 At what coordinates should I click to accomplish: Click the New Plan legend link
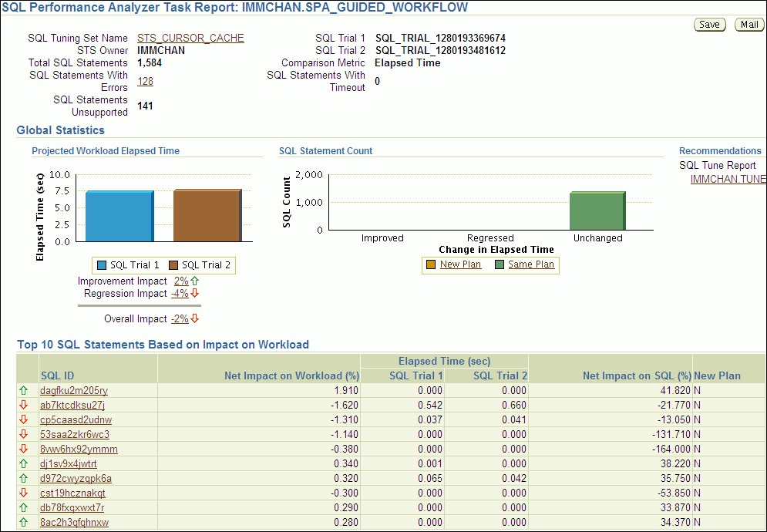tap(460, 264)
